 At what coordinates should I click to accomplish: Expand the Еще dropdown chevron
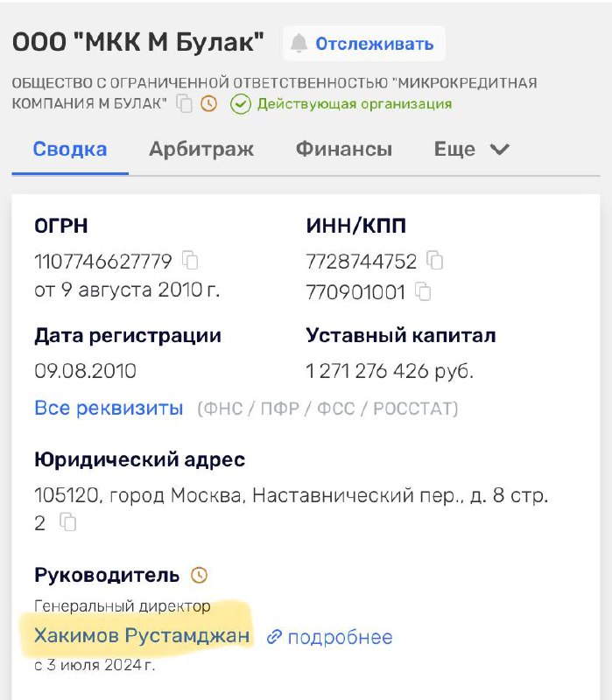pos(499,149)
